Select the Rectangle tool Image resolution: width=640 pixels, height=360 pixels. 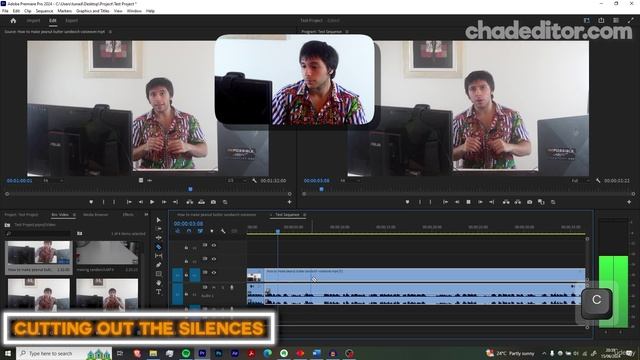tap(158, 274)
